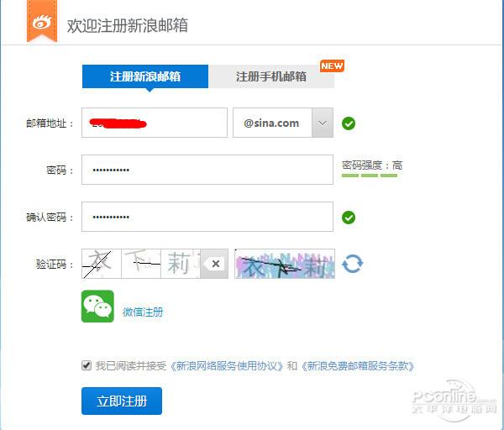Click the third captcha character 莉 box
Viewport: 504px width, 430px height.
tap(181, 264)
